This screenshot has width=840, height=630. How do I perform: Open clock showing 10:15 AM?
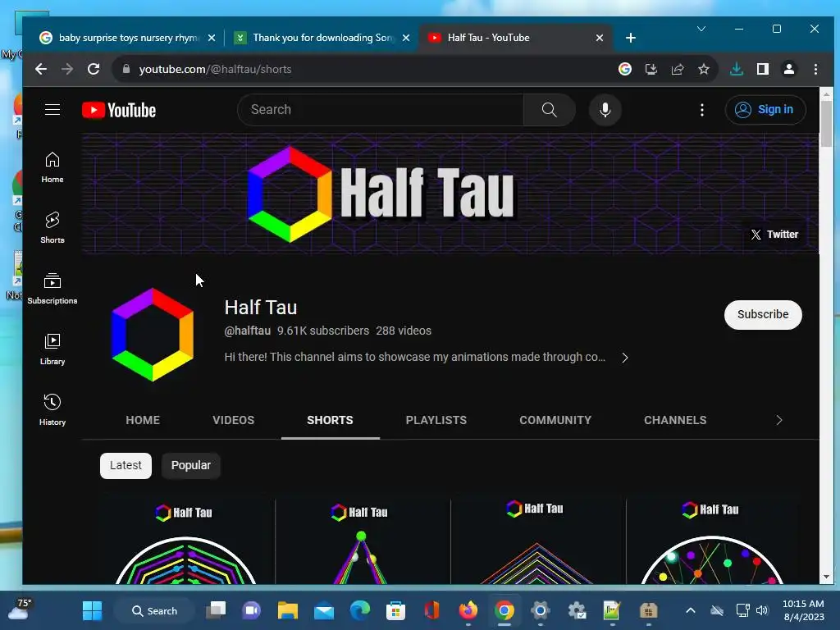[x=803, y=610]
